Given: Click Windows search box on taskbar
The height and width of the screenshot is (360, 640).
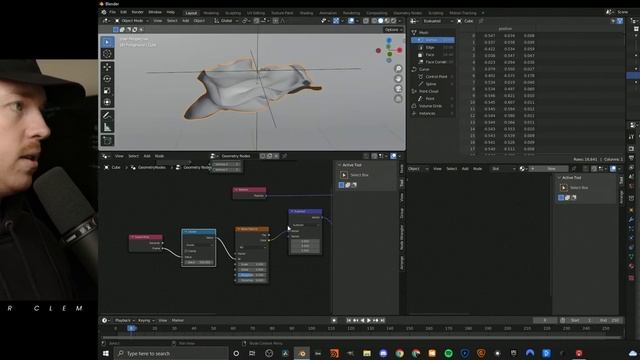Looking at the screenshot, I should point(171,353).
